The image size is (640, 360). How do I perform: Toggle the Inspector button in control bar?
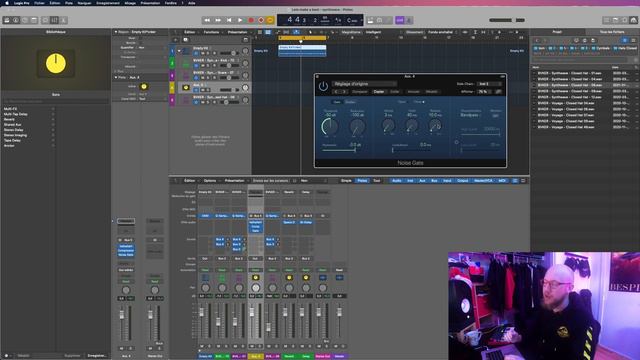(16, 20)
